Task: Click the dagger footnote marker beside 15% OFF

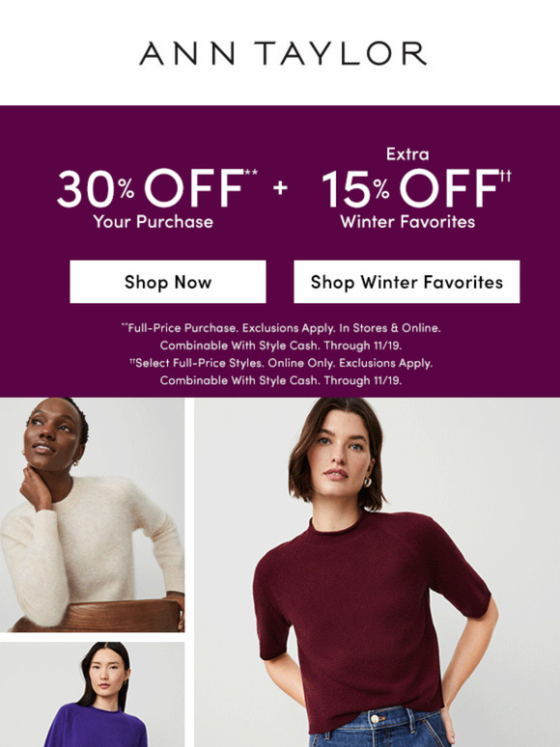Action: [506, 176]
